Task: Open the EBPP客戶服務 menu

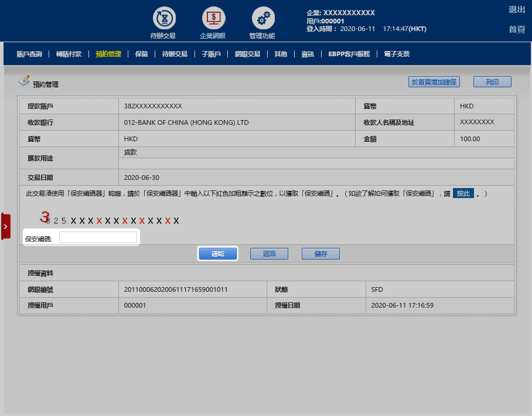Action: (x=349, y=54)
